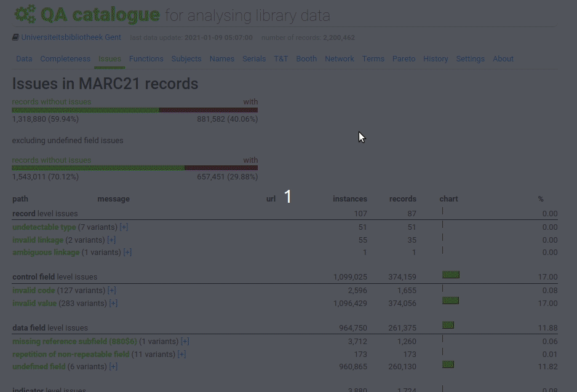Click the 'undetectable type' issue label
This screenshot has height=392, width=577.
(44, 227)
